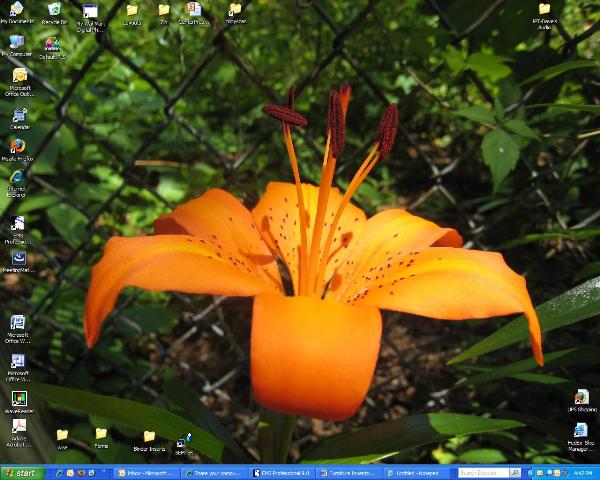Open the Windows Start menu
This screenshot has height=480, width=600.
coord(22,473)
